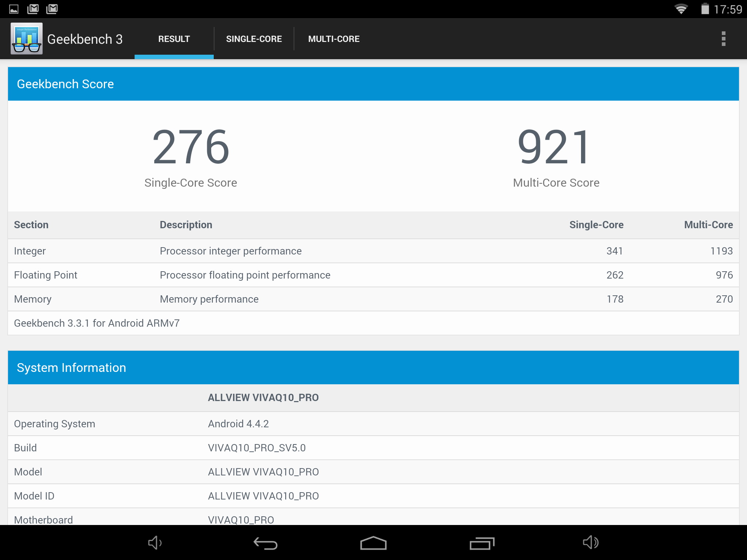Tap the Description column header
This screenshot has height=560, width=747.
click(x=186, y=225)
